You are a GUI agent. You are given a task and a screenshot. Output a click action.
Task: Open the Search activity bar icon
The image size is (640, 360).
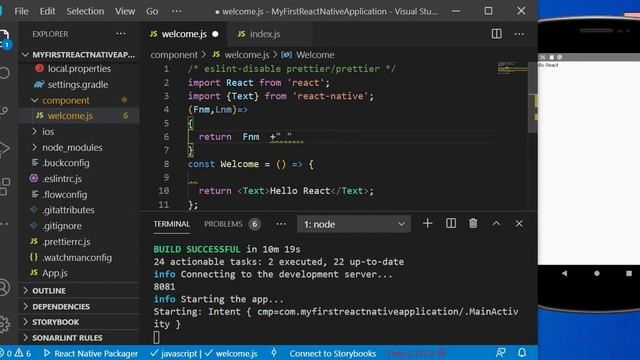4,73
